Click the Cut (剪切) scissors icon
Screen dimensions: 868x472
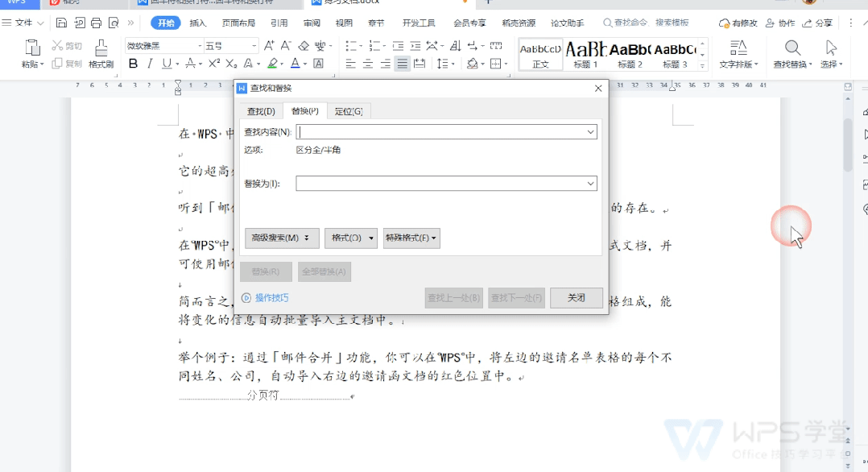(57, 45)
